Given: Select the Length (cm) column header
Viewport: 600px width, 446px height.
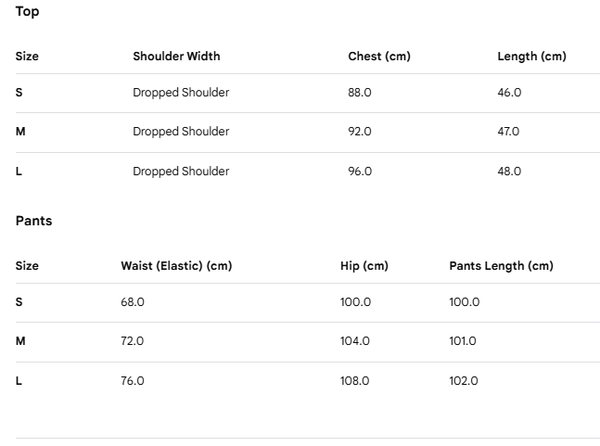Looking at the screenshot, I should 532,56.
